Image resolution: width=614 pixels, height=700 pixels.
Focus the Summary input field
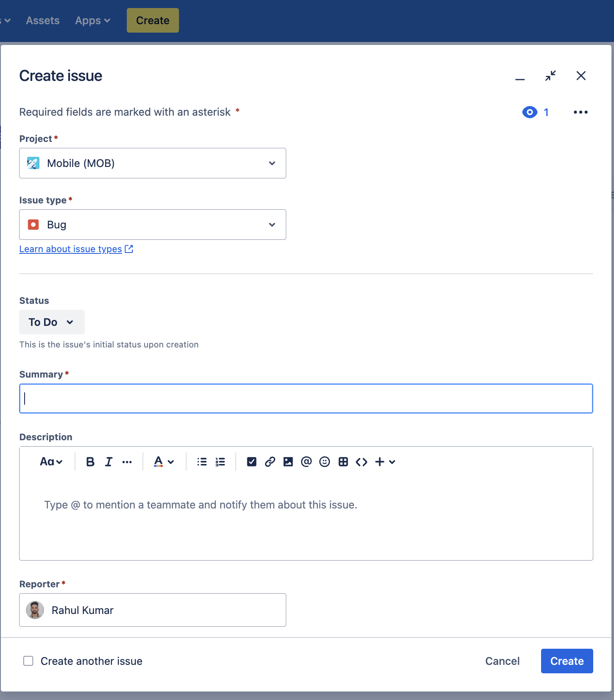(306, 398)
